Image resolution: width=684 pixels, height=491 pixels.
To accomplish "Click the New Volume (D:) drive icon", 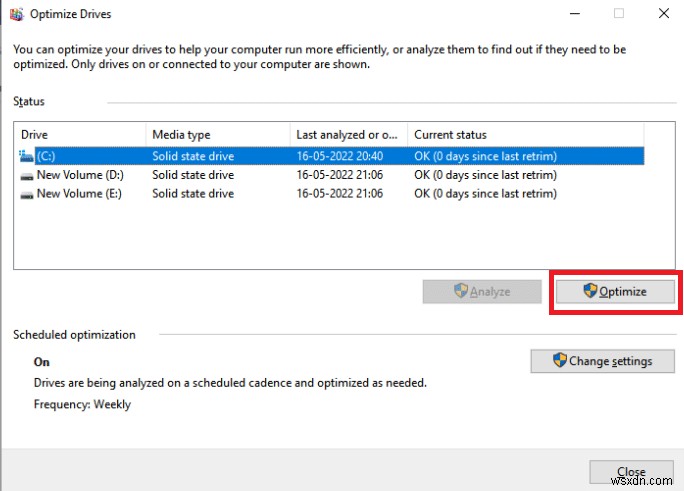I will tap(26, 175).
